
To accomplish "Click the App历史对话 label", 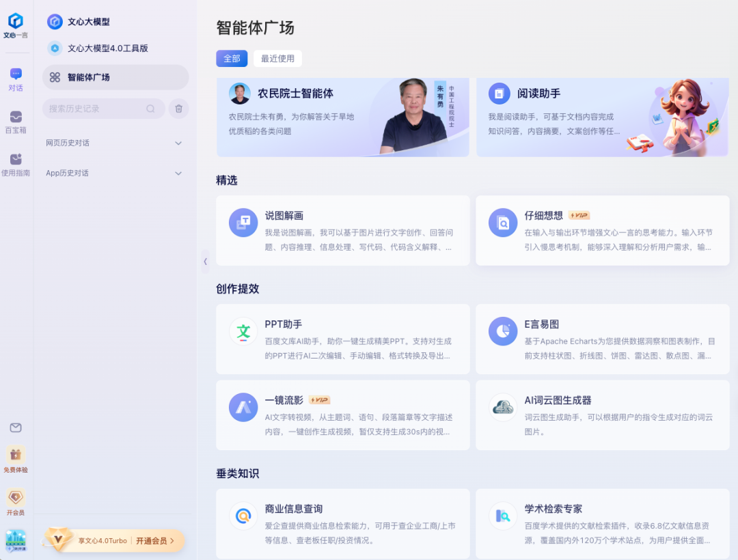I will 67,173.
